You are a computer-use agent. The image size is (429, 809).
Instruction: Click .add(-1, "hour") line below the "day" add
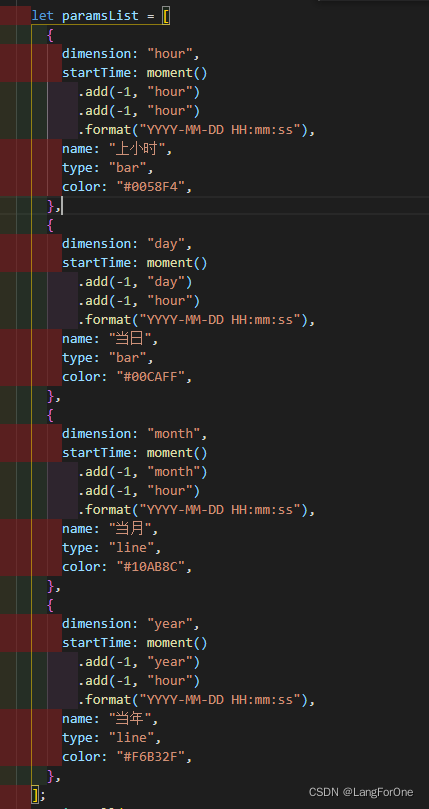click(x=139, y=301)
